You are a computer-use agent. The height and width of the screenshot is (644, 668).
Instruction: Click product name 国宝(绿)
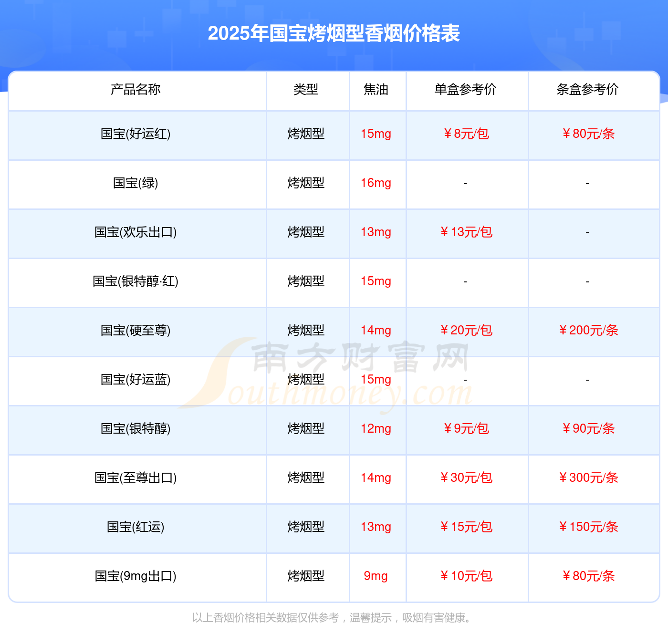click(136, 183)
